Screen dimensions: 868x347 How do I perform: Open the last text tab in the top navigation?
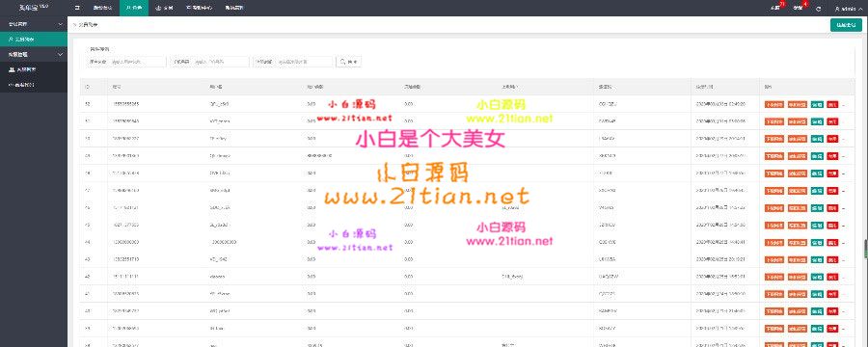[234, 9]
